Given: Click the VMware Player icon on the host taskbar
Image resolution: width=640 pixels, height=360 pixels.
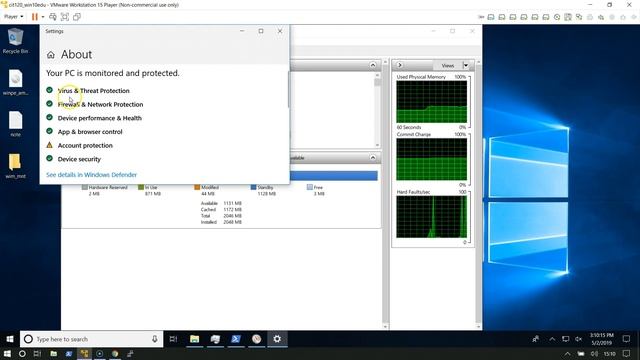Looking at the screenshot, I should [x=84, y=354].
